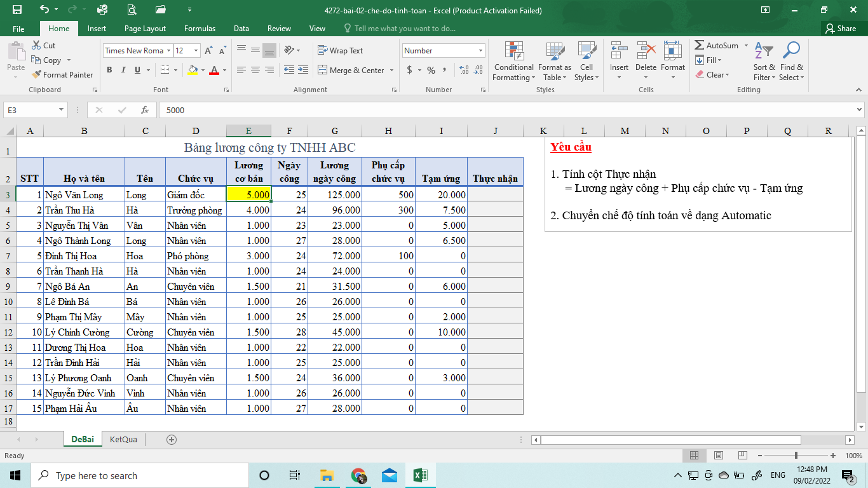
Task: Click the Insert Function fx icon
Action: 145,110
